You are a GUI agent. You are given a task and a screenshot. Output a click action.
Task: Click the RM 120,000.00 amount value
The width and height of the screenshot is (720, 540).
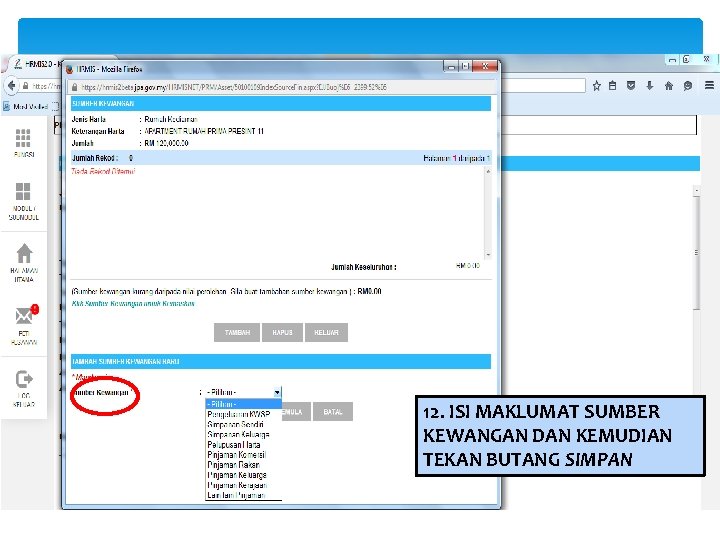point(166,143)
